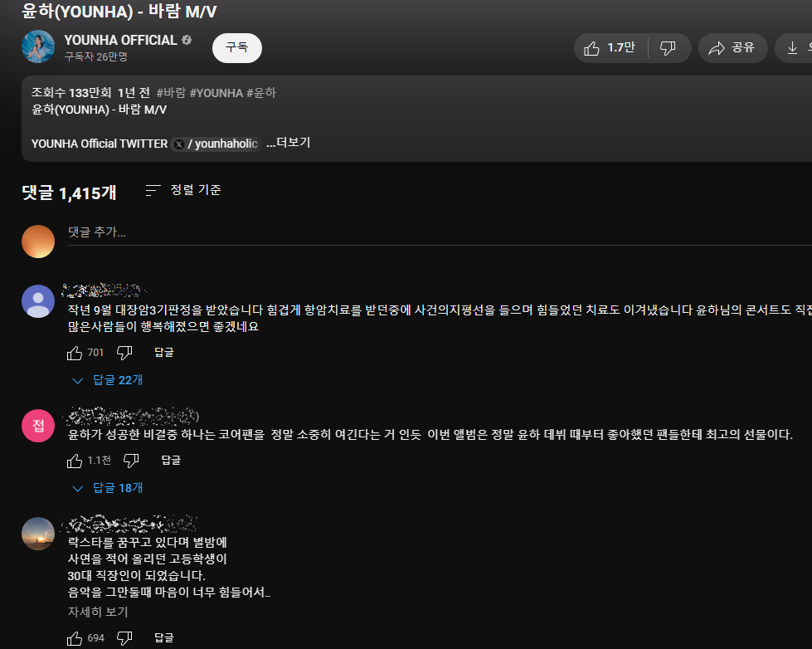This screenshot has width=812, height=649.
Task: Click the comment text starting 윤하가 성공한 비결중
Action: coord(430,434)
